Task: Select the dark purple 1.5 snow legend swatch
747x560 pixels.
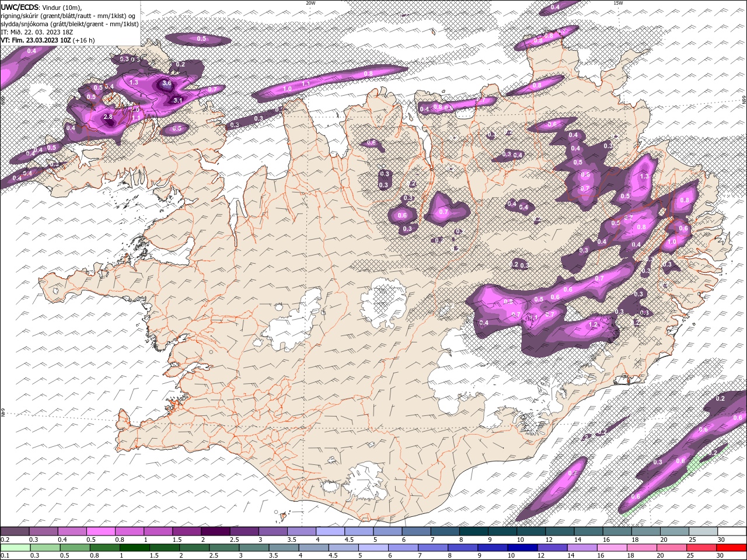Action: (x=187, y=531)
